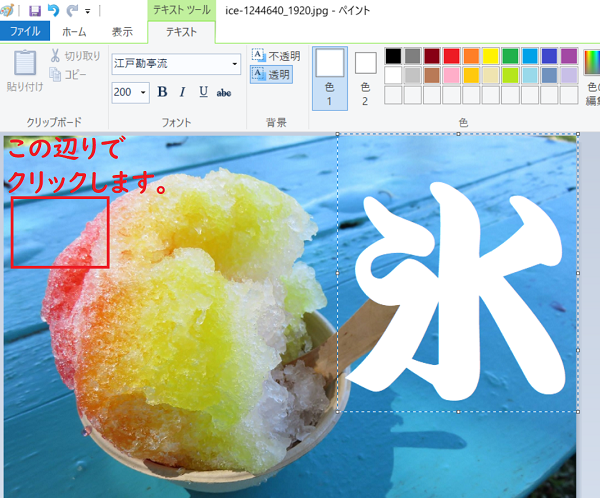Pick the green color swatch
This screenshot has width=600, height=498.
point(510,56)
